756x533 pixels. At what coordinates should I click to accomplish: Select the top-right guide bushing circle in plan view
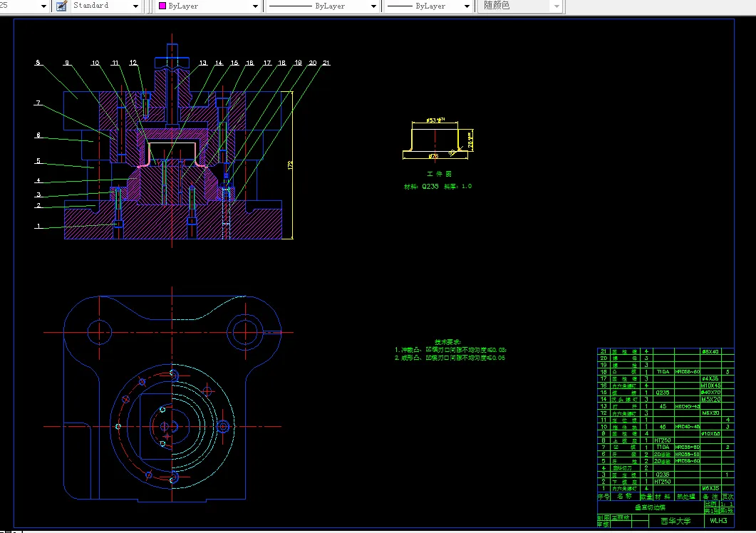(245, 332)
